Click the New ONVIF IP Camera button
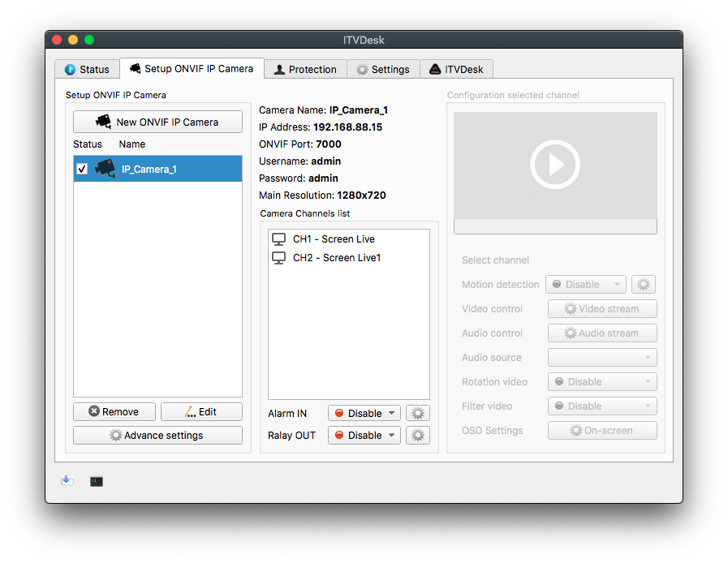Image resolution: width=728 pixels, height=563 pixels. pyautogui.click(x=157, y=121)
